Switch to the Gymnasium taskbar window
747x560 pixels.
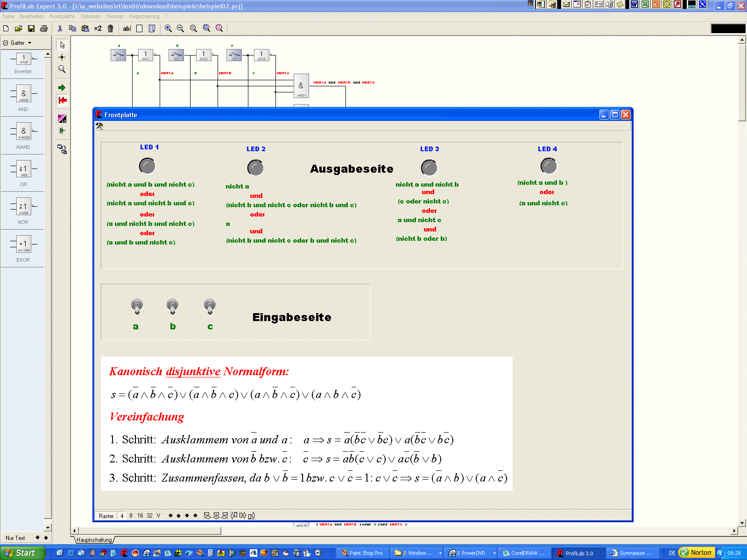[633, 553]
